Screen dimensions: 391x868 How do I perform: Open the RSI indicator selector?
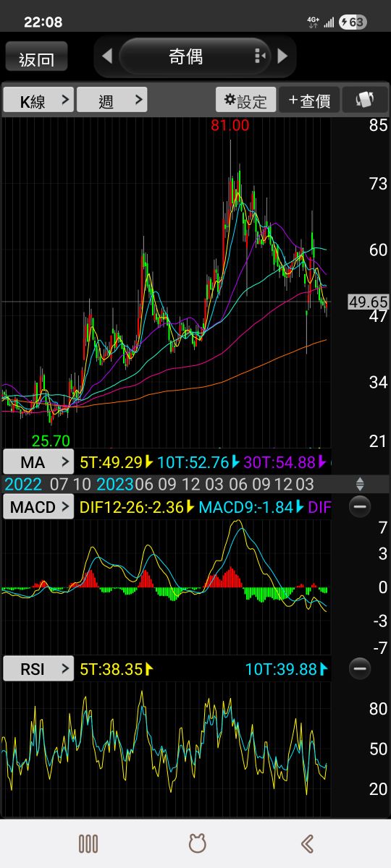38,669
